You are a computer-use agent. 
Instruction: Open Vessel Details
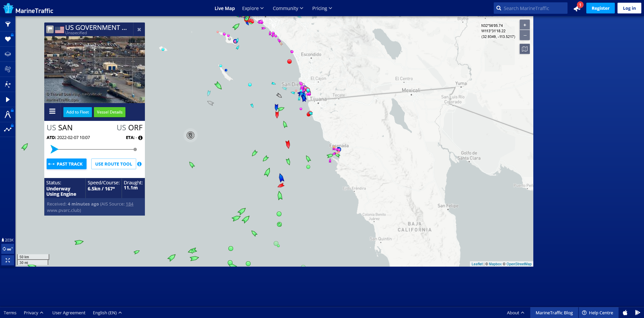(x=110, y=112)
